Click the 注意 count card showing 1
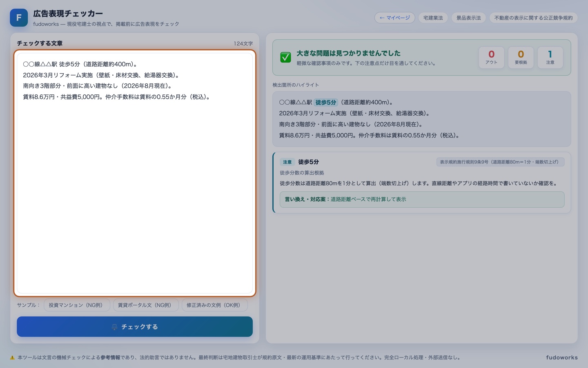Screen dimensions: 588x368 coord(550,57)
